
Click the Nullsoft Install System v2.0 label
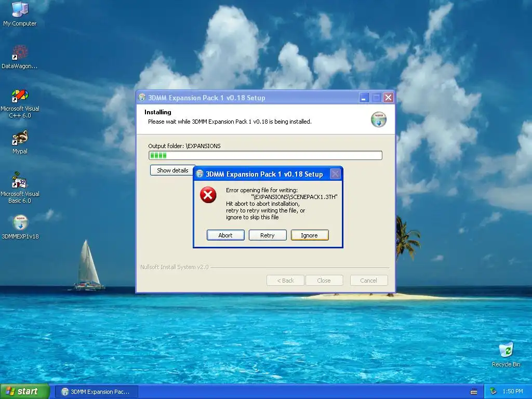pos(175,267)
